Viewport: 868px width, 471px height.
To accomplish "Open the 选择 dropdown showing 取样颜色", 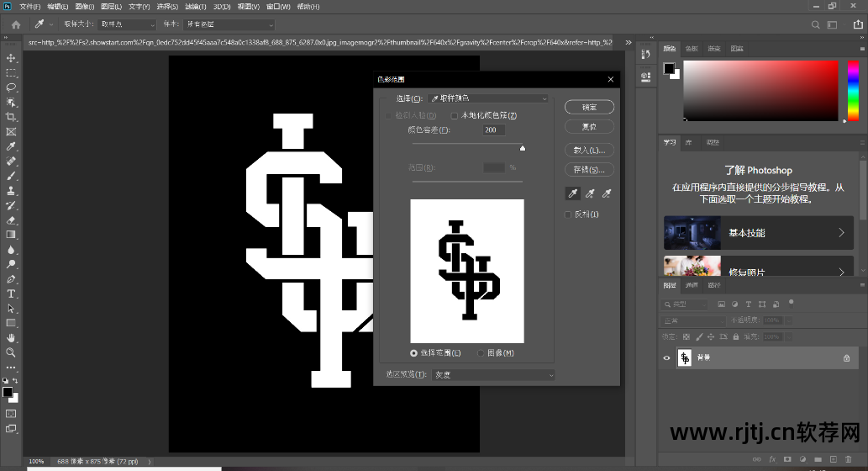I will (488, 98).
